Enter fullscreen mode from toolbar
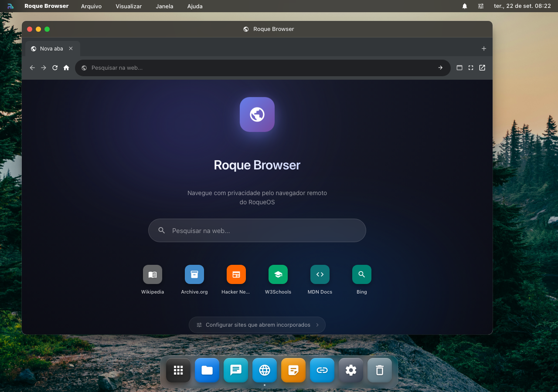 [x=471, y=68]
